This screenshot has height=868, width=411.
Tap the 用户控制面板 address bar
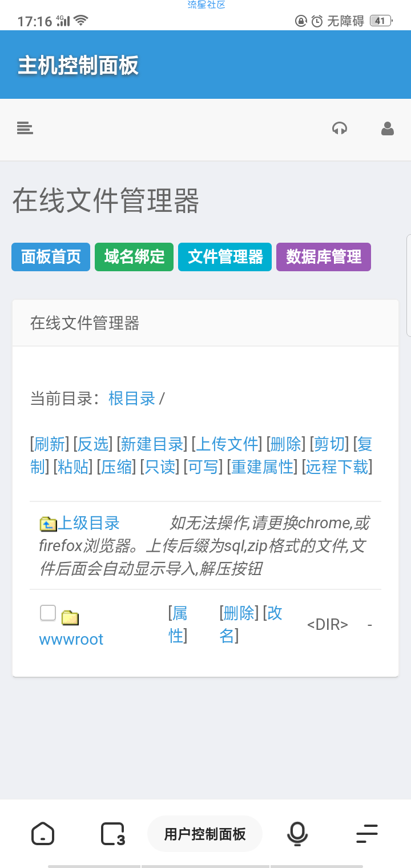[205, 834]
